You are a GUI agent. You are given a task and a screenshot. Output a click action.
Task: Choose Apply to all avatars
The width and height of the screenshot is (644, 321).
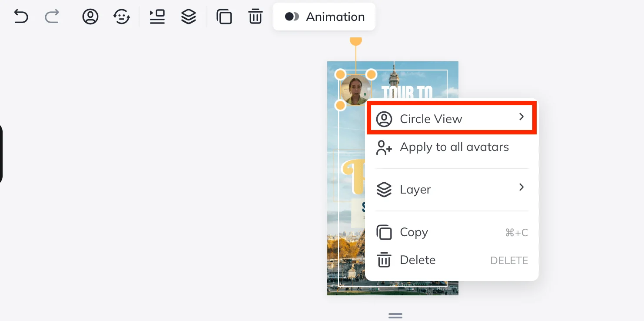[x=454, y=147]
